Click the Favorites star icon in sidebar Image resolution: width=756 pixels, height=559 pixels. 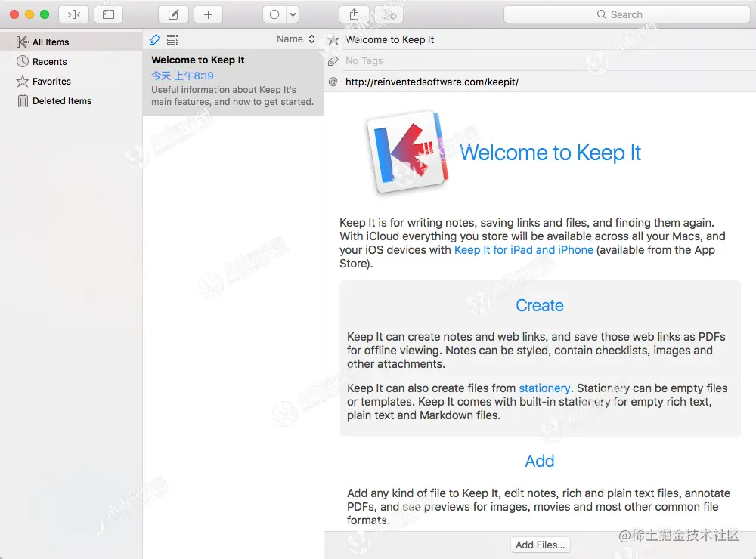pos(23,81)
